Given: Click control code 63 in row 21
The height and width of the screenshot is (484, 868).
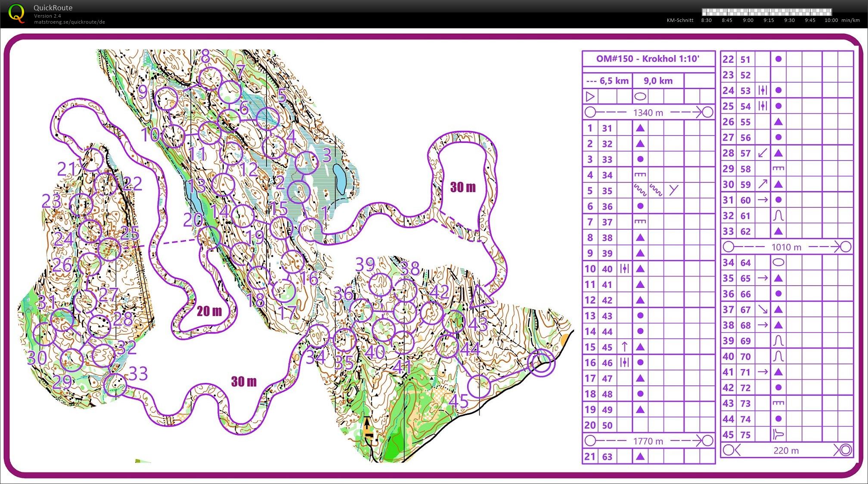Looking at the screenshot, I should pyautogui.click(x=608, y=456).
